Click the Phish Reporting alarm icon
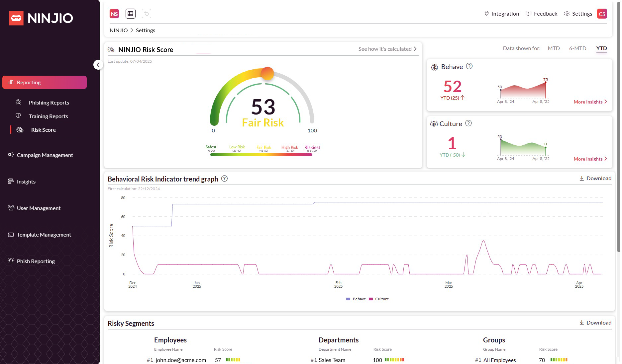This screenshot has height=364, width=622. 11,261
